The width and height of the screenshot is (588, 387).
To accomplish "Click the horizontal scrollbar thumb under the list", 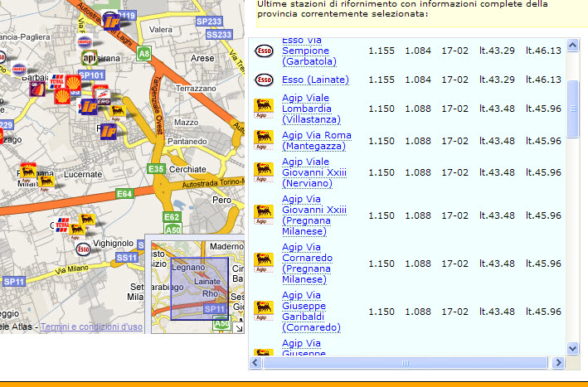I will (405, 363).
